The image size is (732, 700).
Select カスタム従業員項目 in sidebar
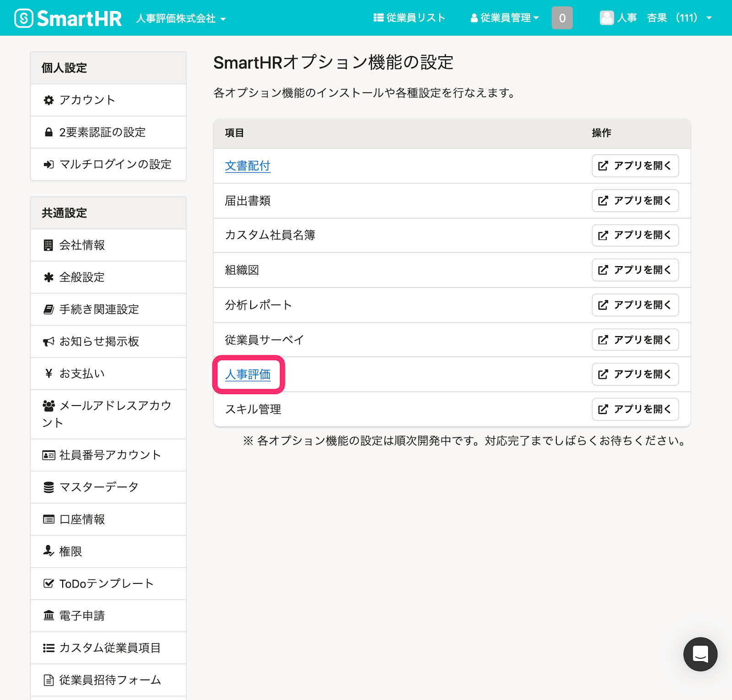108,648
